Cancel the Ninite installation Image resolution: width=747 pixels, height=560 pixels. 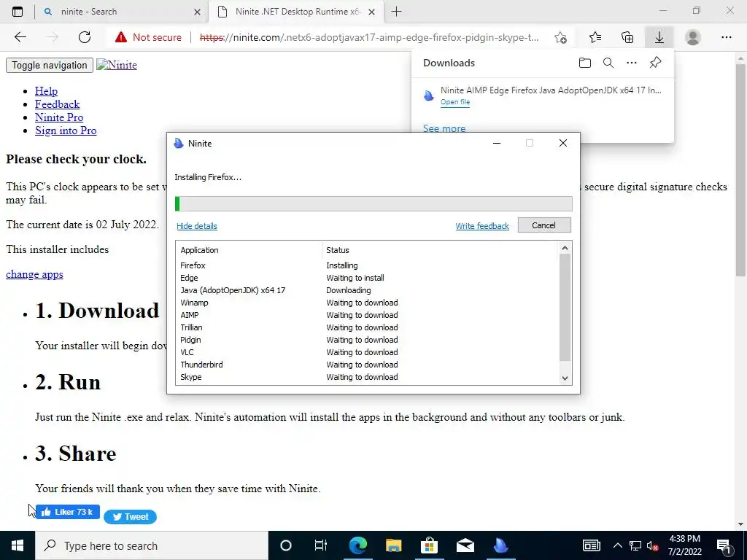tap(544, 225)
